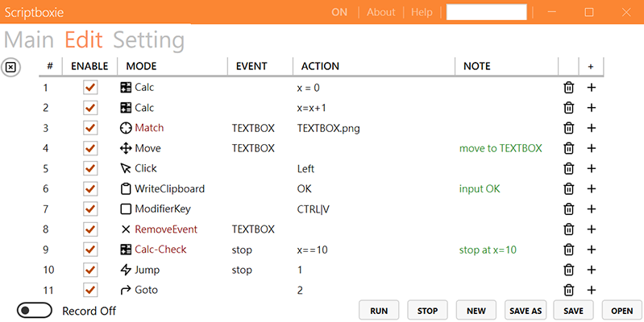The image size is (644, 322).
Task: Add a row after the Match row
Action: [592, 128]
